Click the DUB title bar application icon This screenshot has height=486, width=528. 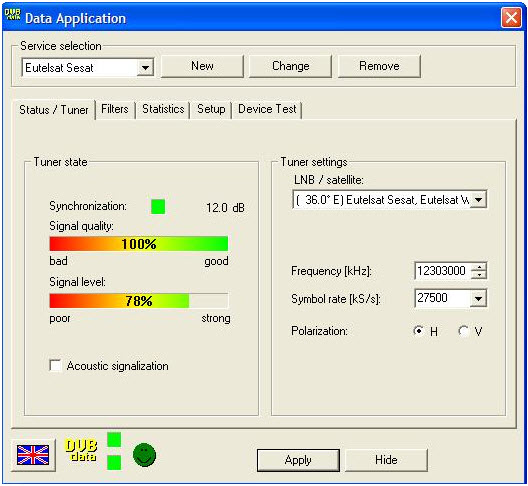tap(12, 15)
